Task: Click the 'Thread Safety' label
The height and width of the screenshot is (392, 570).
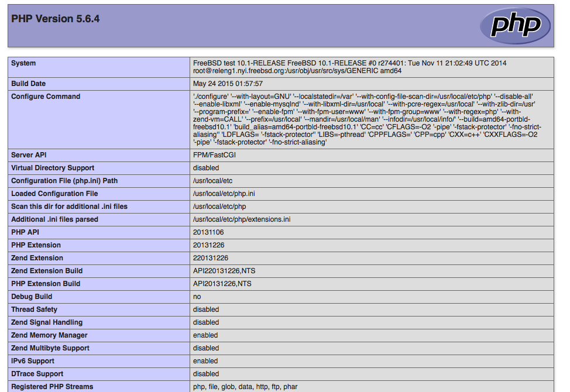Action: coord(34,310)
